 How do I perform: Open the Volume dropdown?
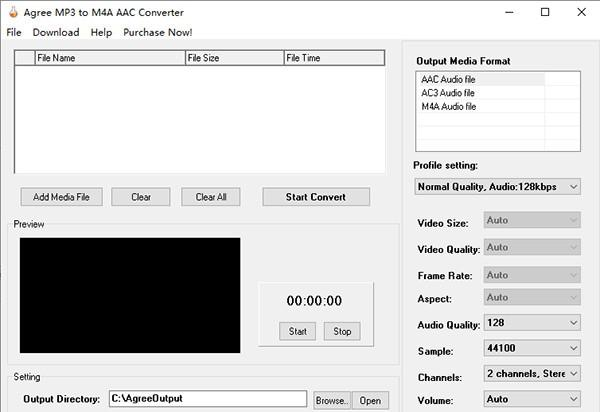coord(532,399)
